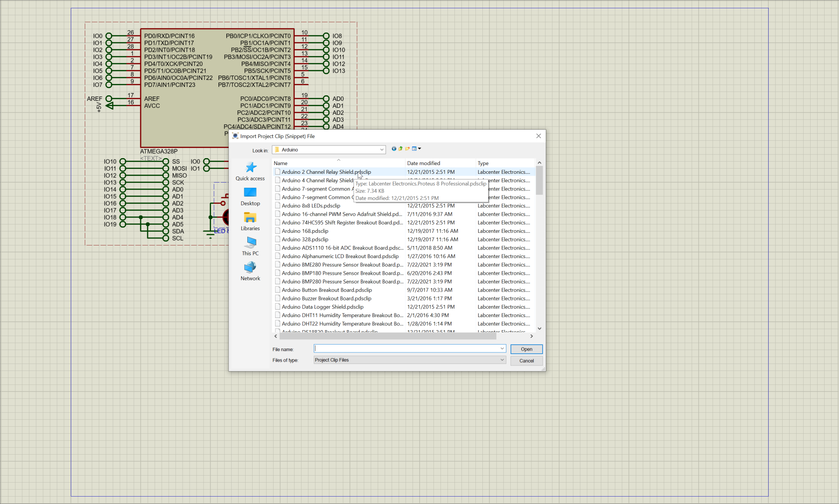The width and height of the screenshot is (839, 504).
Task: Jump to the Desktop location
Action: [250, 197]
